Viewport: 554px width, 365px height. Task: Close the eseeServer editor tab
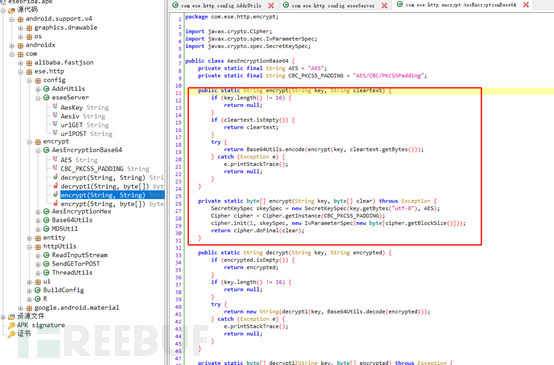pos(384,5)
